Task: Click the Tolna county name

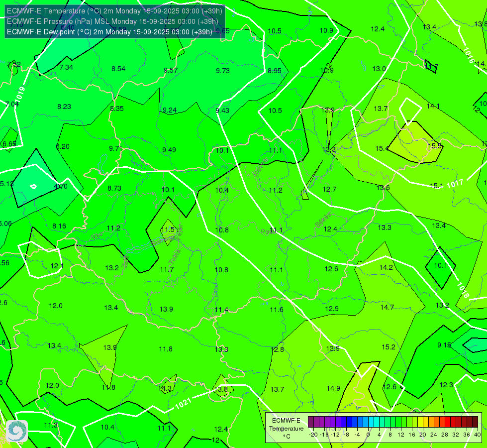Action: click(x=174, y=257)
